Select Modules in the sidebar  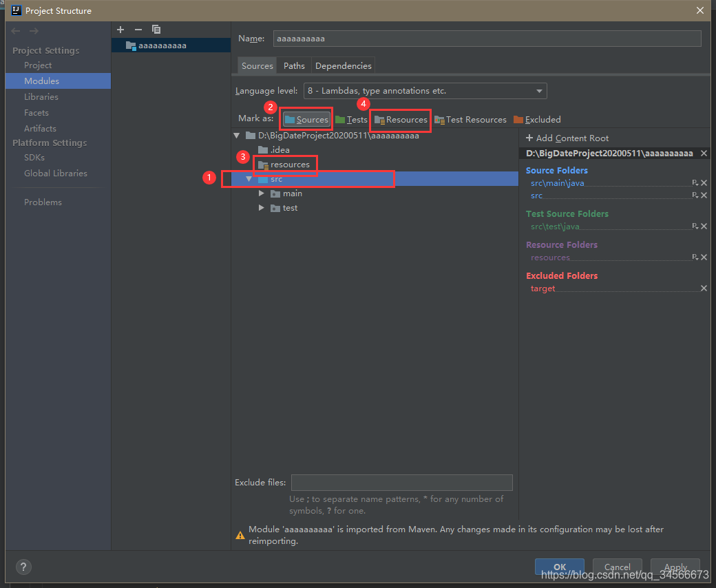pos(58,81)
